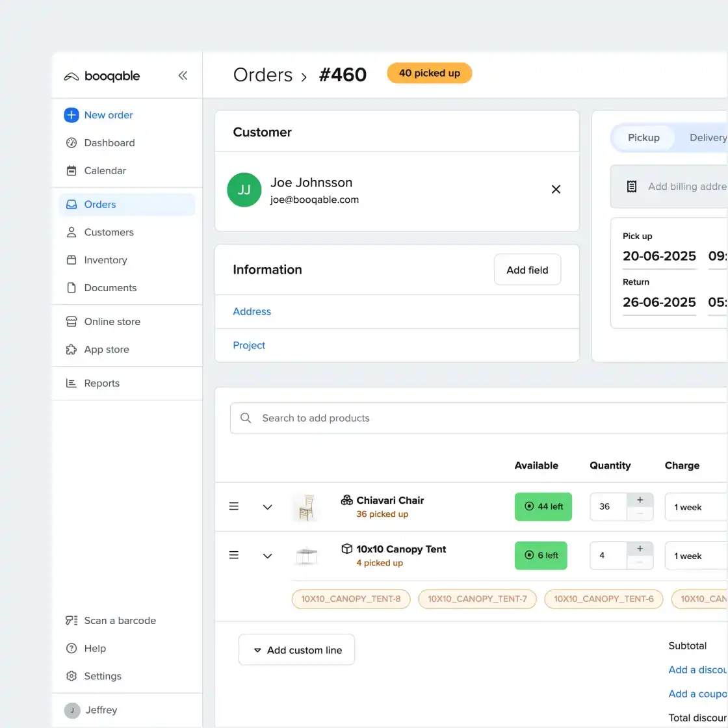The image size is (728, 728).
Task: Open the Add custom line dropdown
Action: [296, 649]
